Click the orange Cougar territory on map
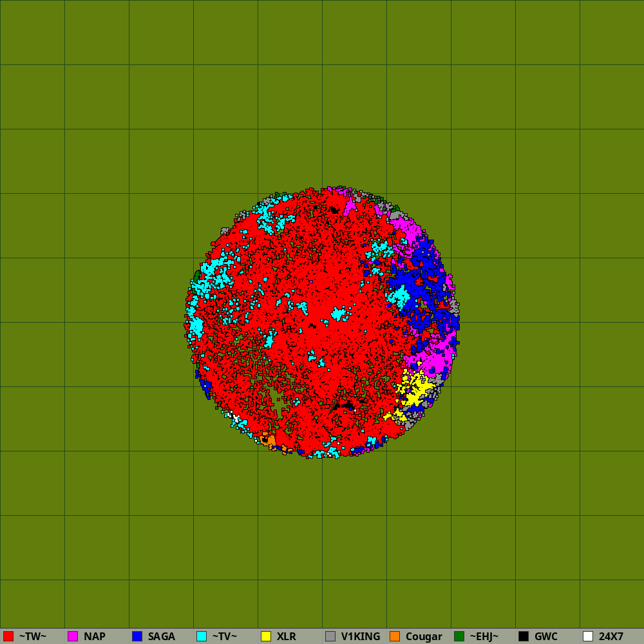This screenshot has height=644, width=644. tap(270, 440)
